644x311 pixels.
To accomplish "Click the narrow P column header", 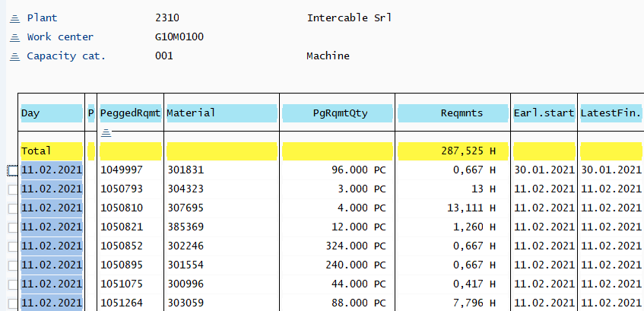I will coord(91,113).
